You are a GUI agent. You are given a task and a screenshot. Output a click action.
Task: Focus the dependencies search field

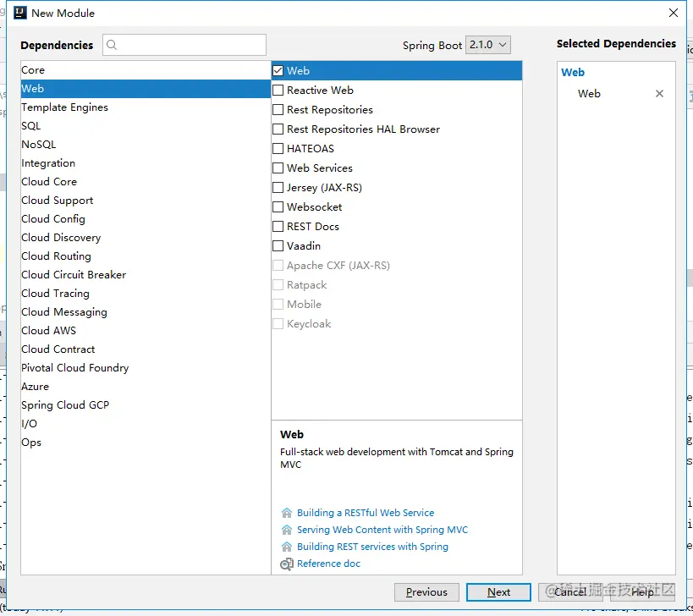[184, 45]
